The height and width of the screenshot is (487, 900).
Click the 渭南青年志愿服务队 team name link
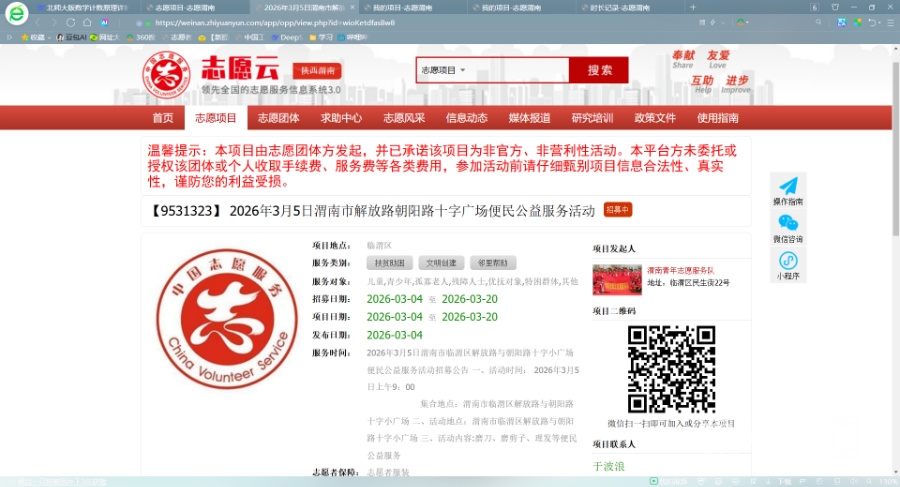(x=680, y=270)
